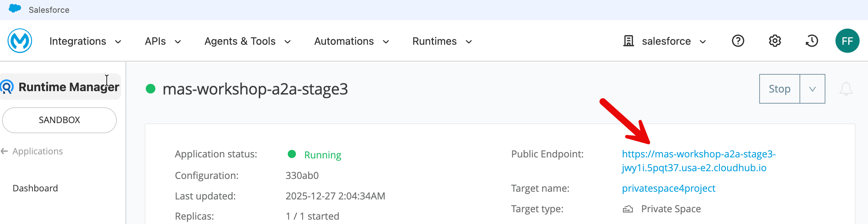
Task: Click the MuleSoft Anypoint logo icon
Action: pyautogui.click(x=20, y=41)
